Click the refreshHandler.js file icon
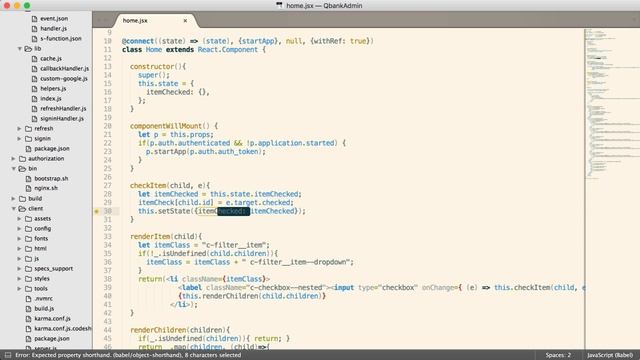 [x=34, y=109]
